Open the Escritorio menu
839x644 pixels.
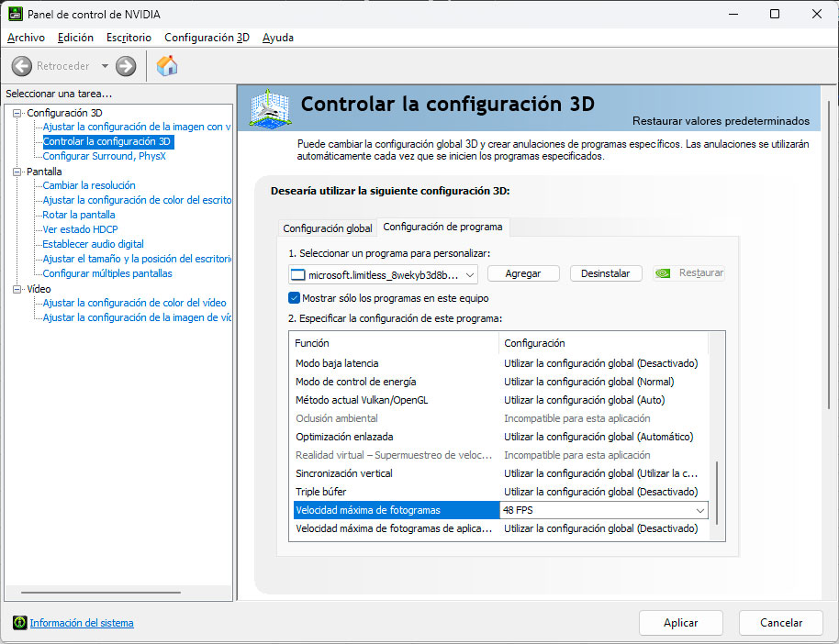[129, 38]
